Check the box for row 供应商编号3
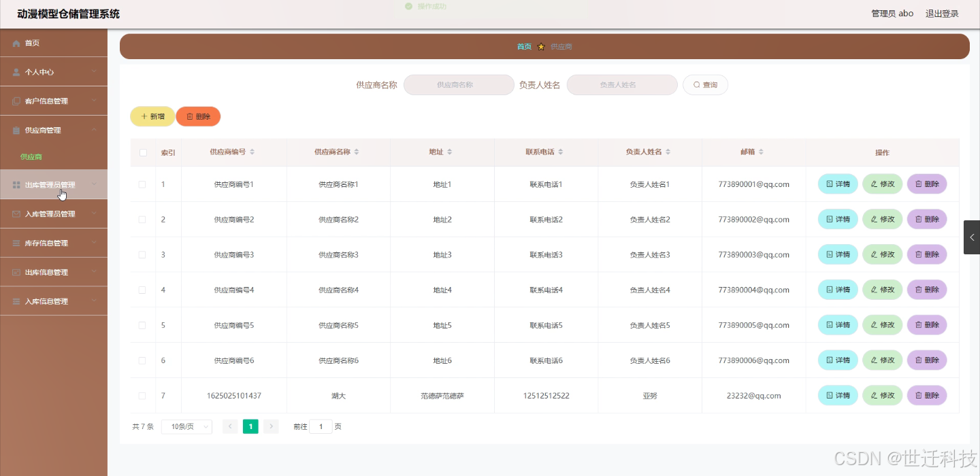Viewport: 980px width, 476px height. (x=142, y=255)
